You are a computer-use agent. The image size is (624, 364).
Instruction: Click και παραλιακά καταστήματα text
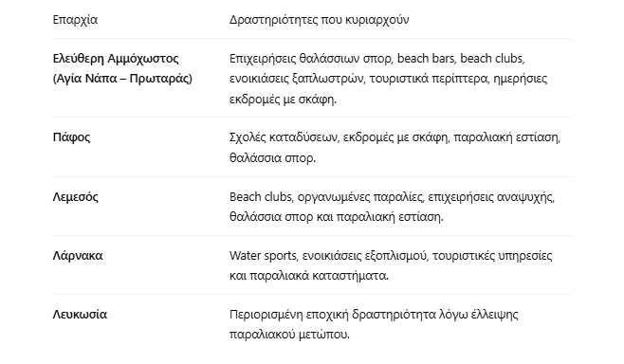coord(309,275)
